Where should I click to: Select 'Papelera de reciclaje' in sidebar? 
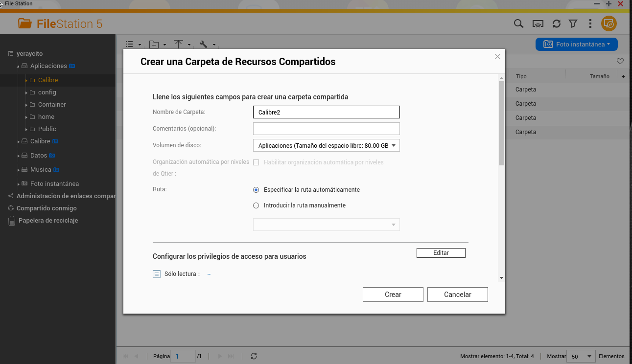click(48, 221)
